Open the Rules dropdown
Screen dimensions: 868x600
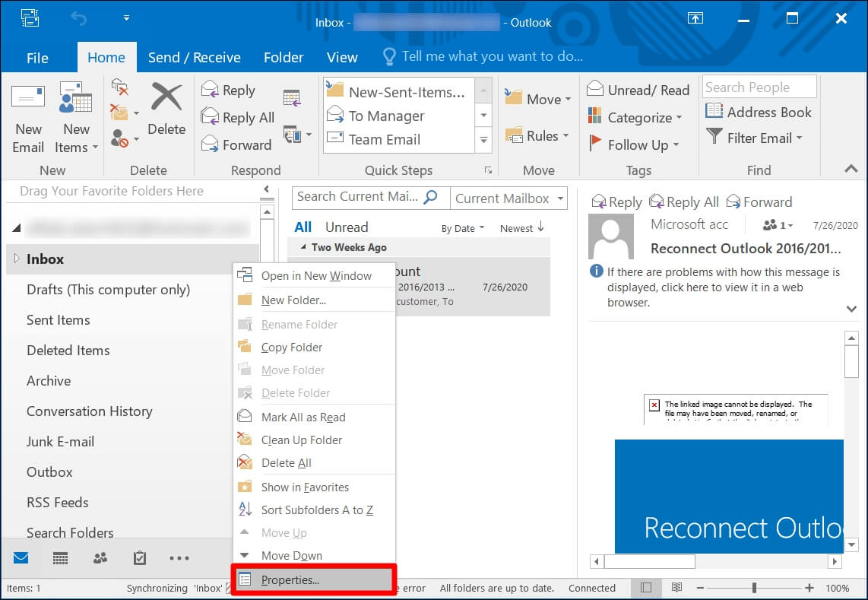(x=537, y=135)
